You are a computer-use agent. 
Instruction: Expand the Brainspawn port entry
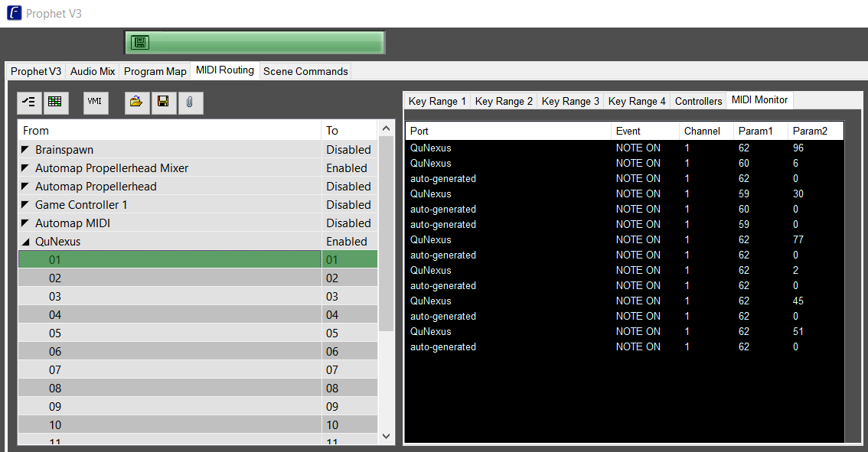25,149
